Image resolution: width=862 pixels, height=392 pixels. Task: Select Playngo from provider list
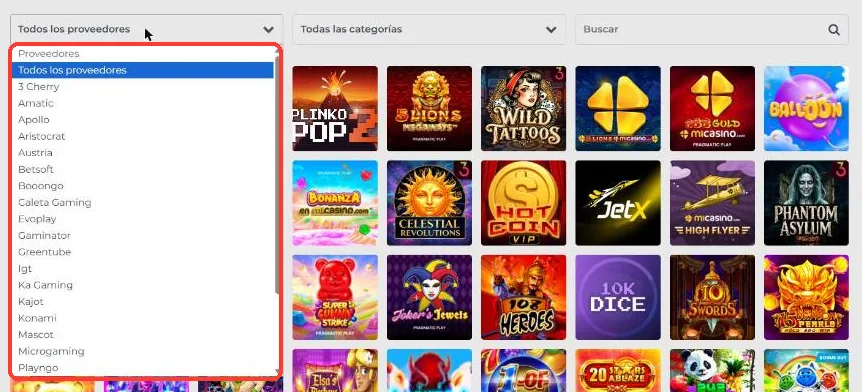[x=142, y=367]
